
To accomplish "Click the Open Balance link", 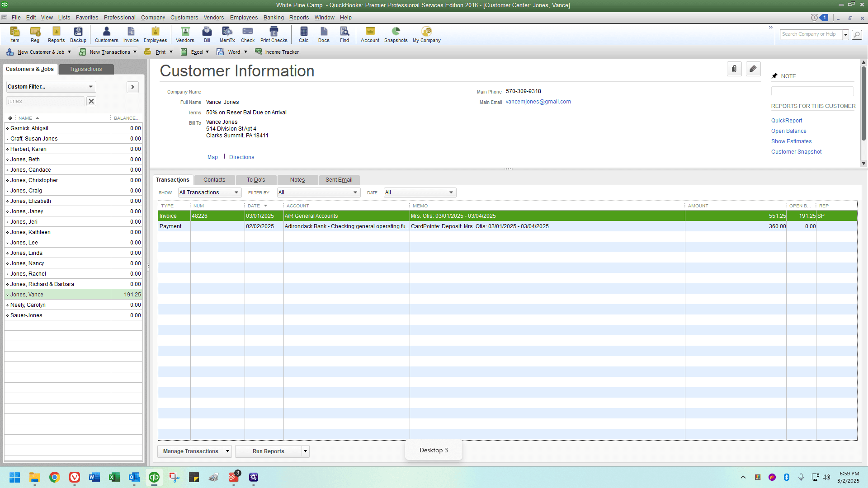I will (x=788, y=131).
